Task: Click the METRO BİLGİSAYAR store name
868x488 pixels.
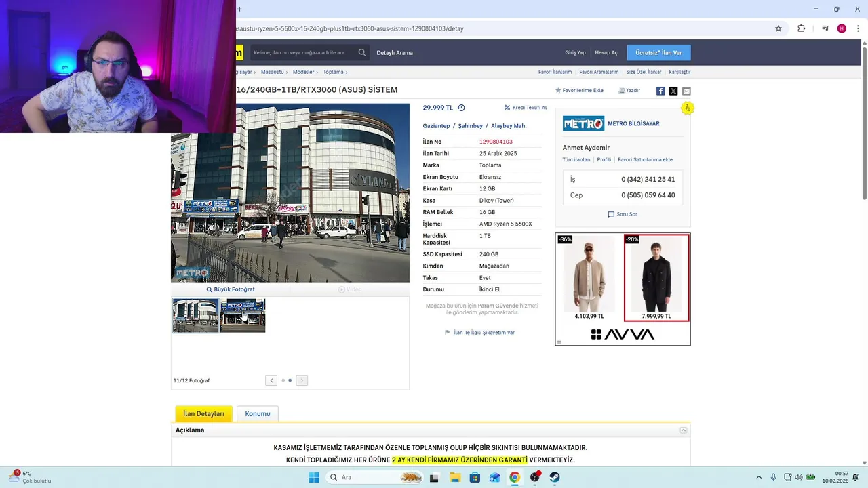Action: coord(633,124)
